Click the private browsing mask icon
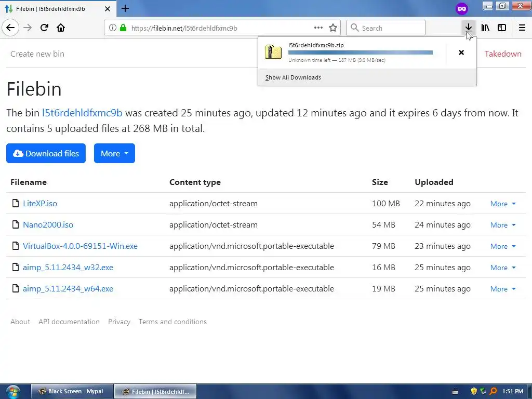 click(x=462, y=9)
